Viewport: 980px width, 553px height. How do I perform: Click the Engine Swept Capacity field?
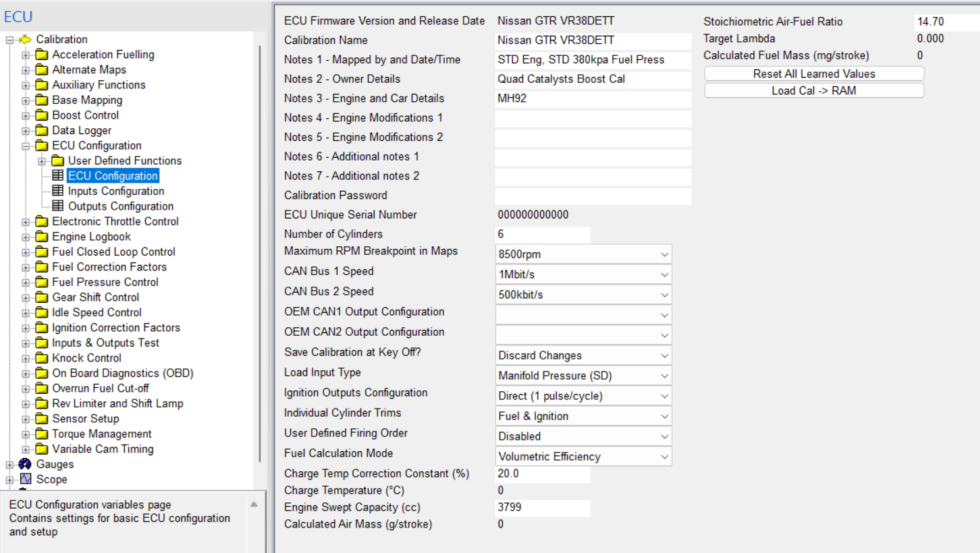(543, 508)
